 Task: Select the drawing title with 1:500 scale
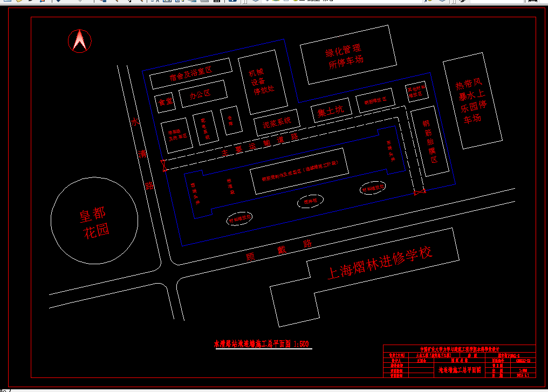[x=262, y=344]
